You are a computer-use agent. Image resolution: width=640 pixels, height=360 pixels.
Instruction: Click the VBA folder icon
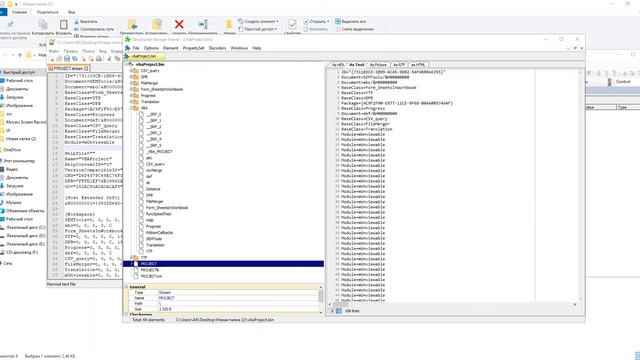point(136,108)
